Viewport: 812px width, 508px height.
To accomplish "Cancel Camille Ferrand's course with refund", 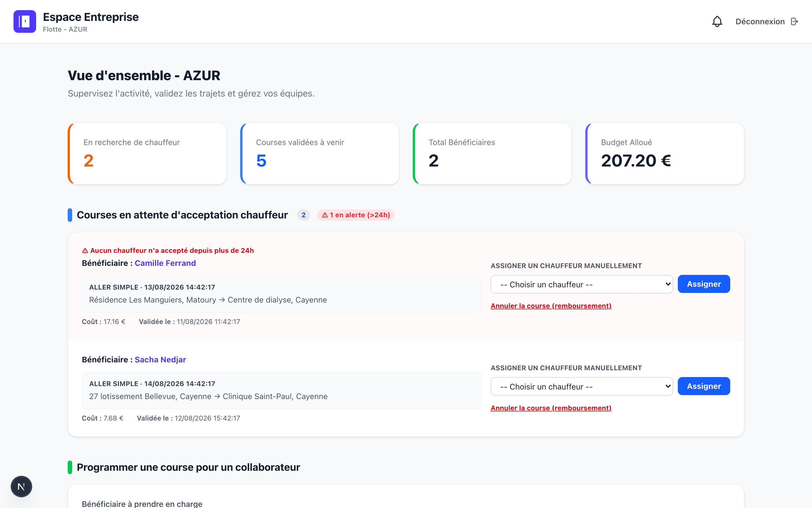I will click(551, 306).
